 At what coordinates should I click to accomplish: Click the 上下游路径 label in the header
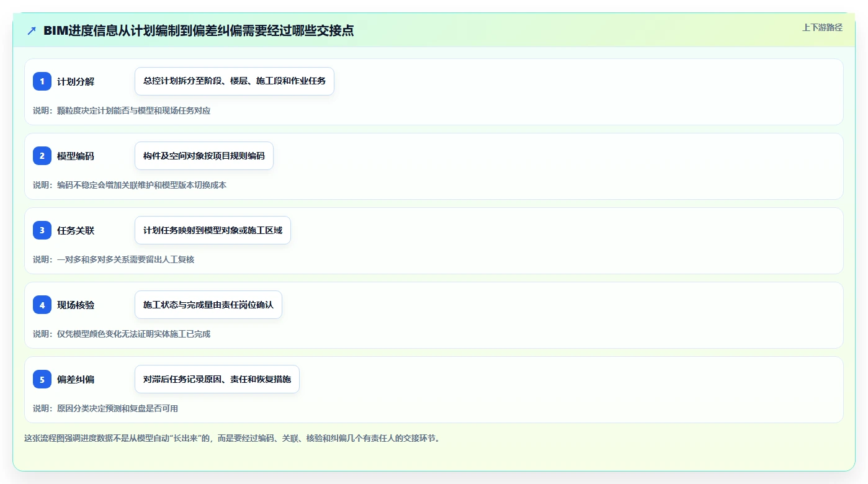pyautogui.click(x=822, y=27)
